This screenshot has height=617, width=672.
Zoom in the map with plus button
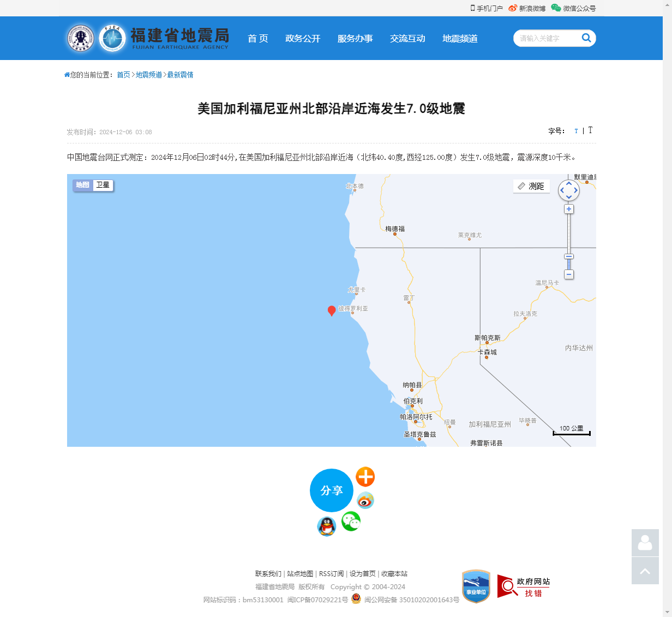(569, 209)
